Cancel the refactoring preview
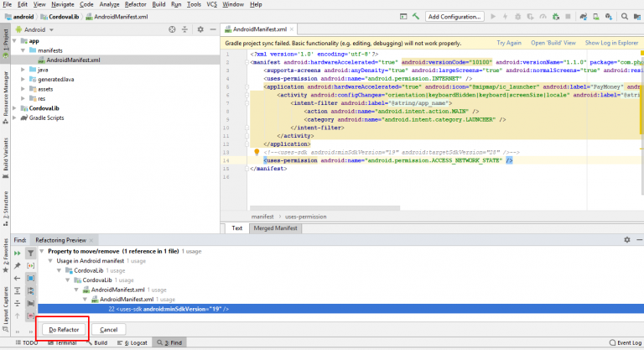Image resolution: width=644 pixels, height=350 pixels. pos(109,330)
